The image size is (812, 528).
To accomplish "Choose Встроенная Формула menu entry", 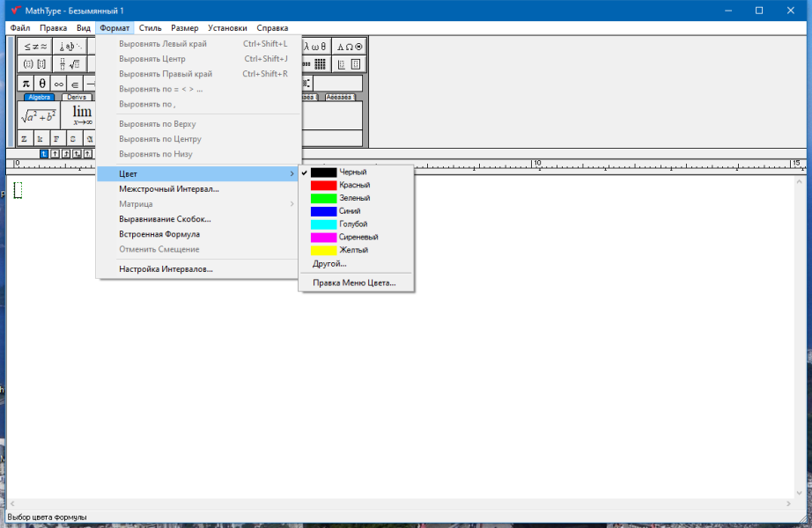I will tap(198, 234).
